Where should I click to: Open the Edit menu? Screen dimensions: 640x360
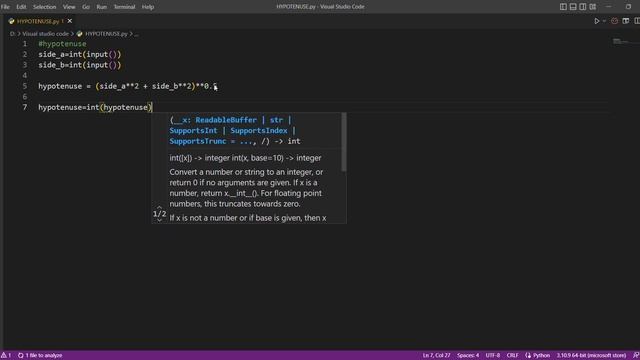coord(21,7)
